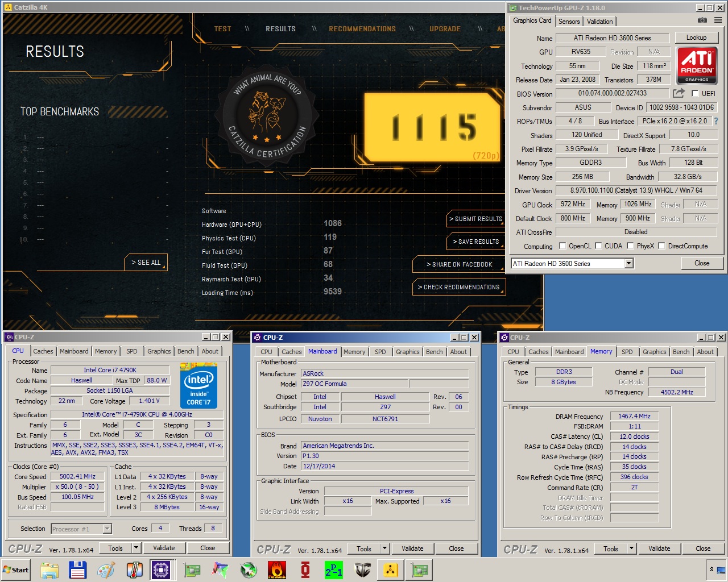Click Hardware (GPU+CPU) score 1086

333,223
